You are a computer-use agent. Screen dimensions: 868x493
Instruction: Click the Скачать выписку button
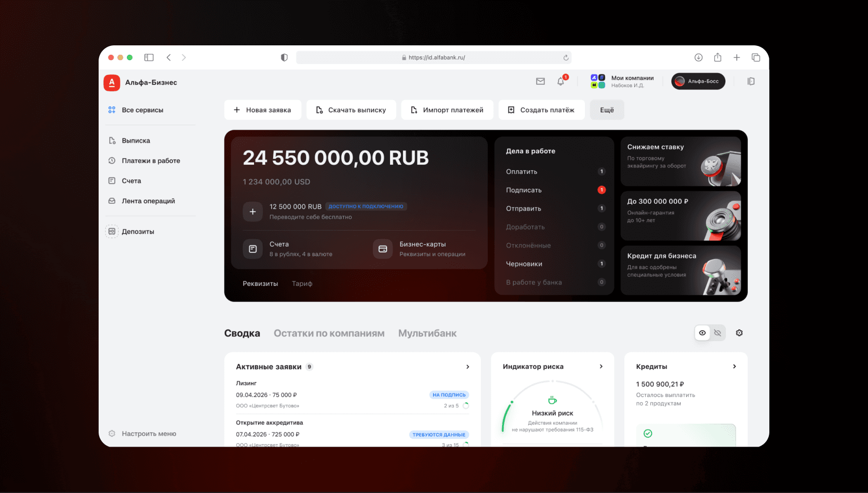pos(351,110)
